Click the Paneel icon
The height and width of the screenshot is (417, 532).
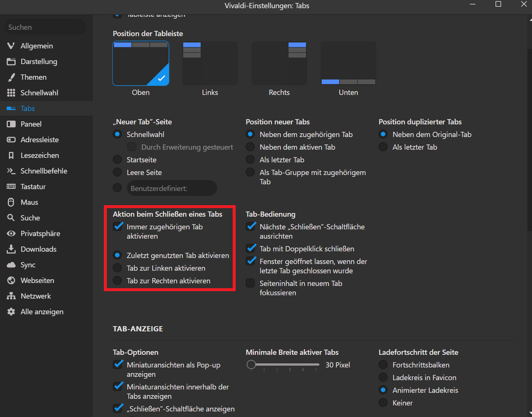point(11,124)
